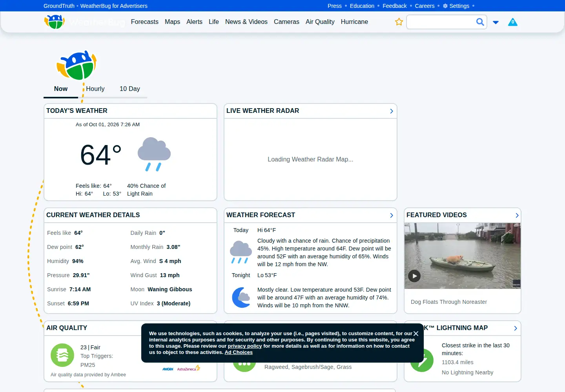This screenshot has width=565, height=392.
Task: Open the Hurricane menu item
Action: coord(354,22)
